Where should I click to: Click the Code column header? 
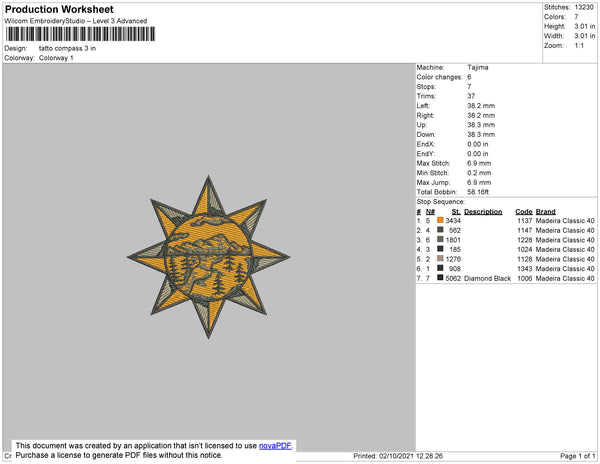coord(524,212)
